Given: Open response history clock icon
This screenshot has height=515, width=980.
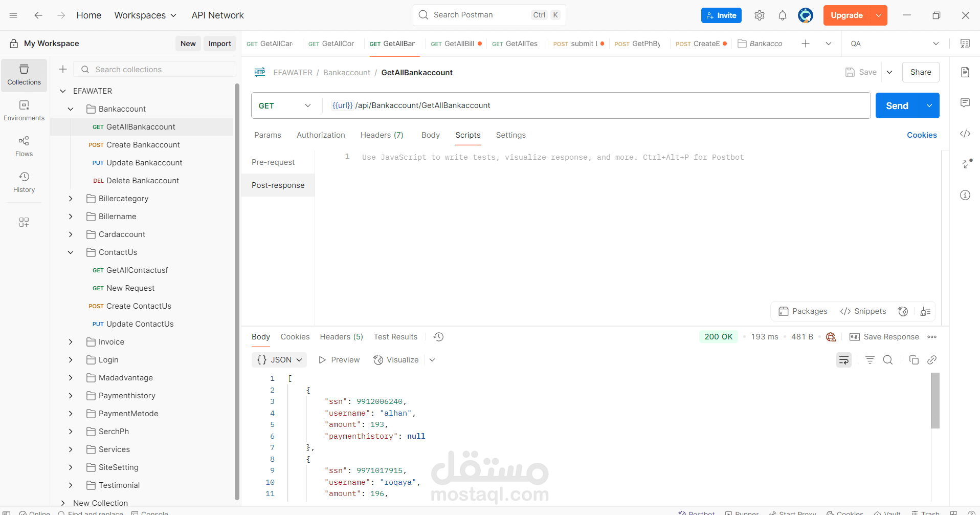Looking at the screenshot, I should point(438,337).
